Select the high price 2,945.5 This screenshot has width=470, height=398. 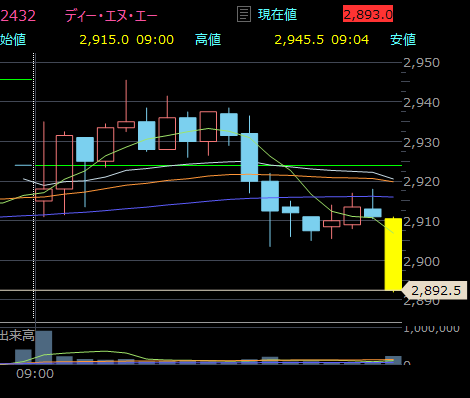[x=299, y=40]
